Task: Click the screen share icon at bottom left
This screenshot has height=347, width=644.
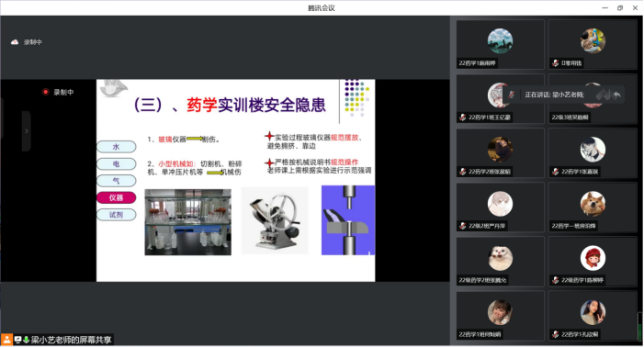Action: tap(17, 340)
